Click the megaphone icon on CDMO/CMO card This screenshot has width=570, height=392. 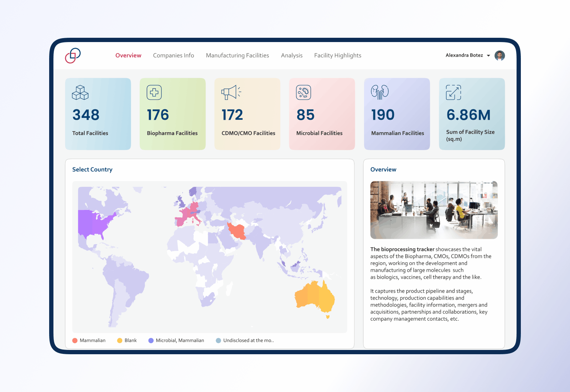[231, 93]
